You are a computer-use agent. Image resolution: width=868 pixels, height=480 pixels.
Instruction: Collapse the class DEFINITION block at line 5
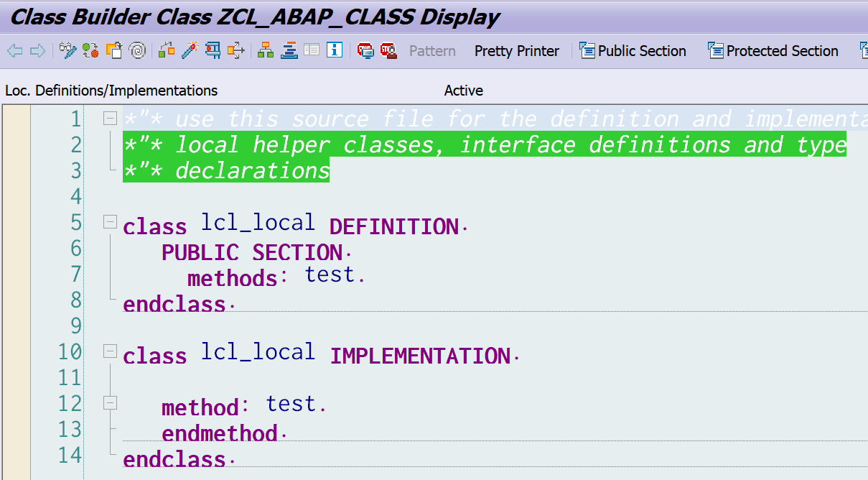[x=110, y=221]
